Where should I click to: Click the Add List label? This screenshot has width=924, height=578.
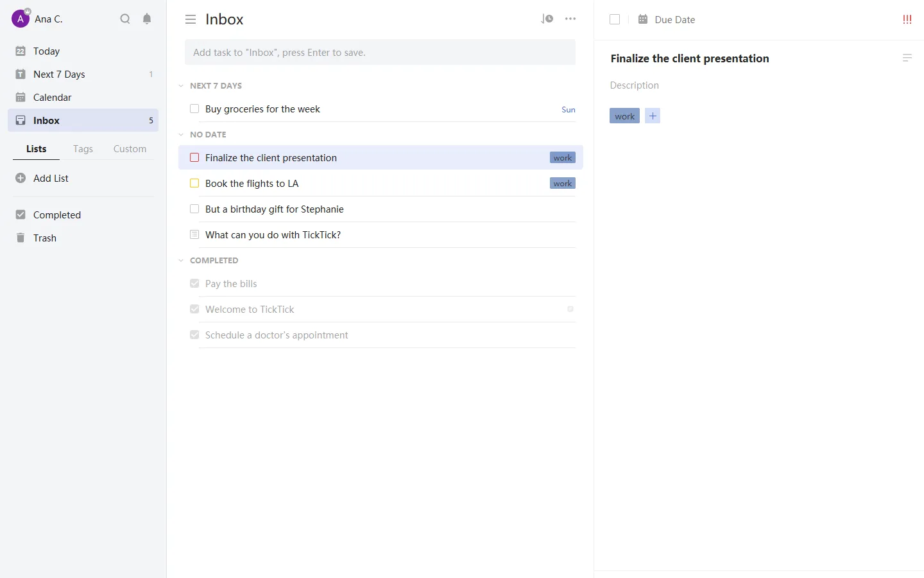pyautogui.click(x=51, y=178)
